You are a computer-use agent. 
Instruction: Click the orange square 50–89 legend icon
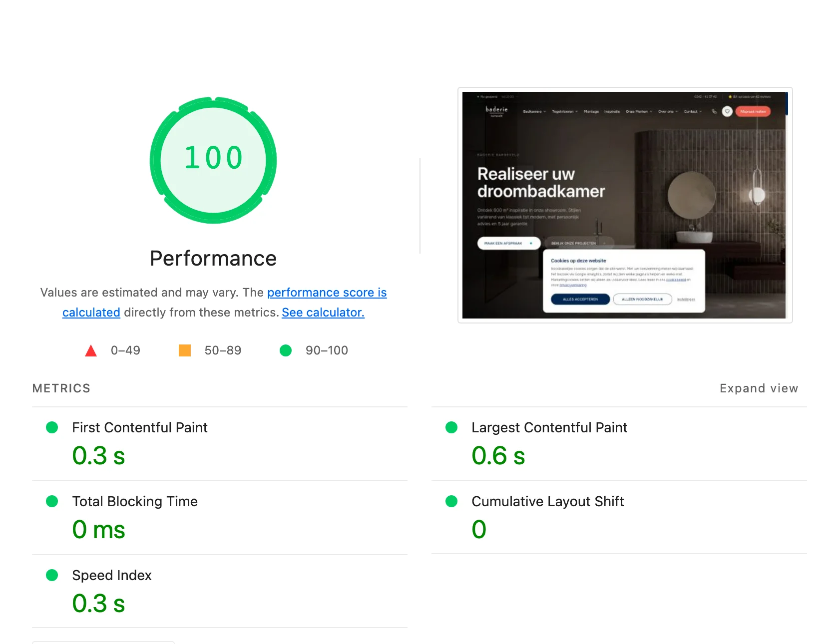coord(185,350)
